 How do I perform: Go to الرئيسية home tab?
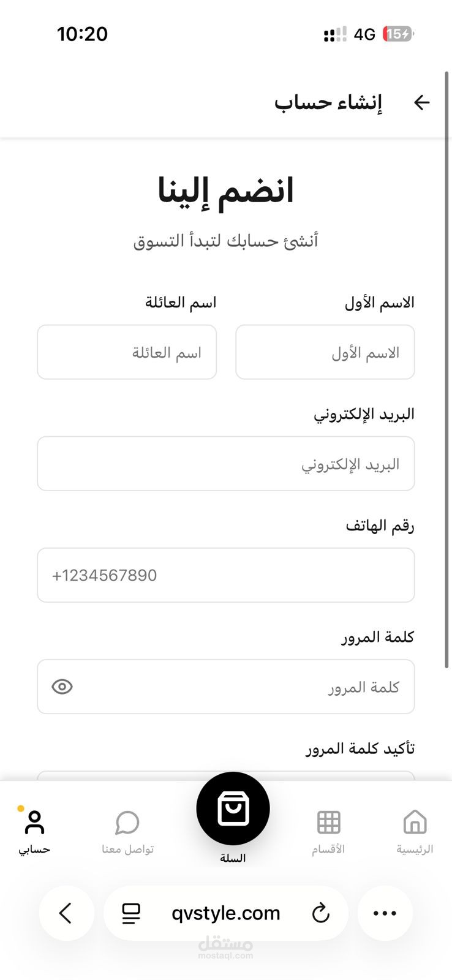coord(415,830)
